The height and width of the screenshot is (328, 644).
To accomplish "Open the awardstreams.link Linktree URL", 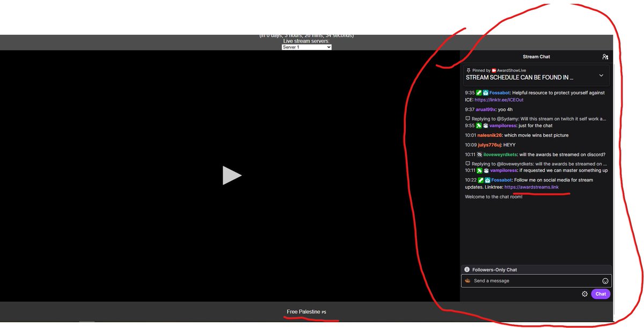I will (531, 187).
